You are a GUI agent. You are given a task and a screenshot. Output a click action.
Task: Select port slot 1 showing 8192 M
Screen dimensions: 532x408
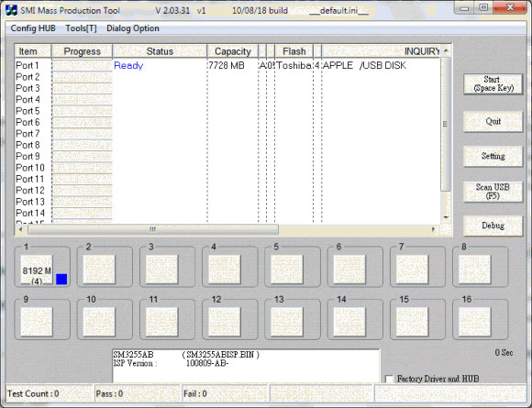pos(37,270)
